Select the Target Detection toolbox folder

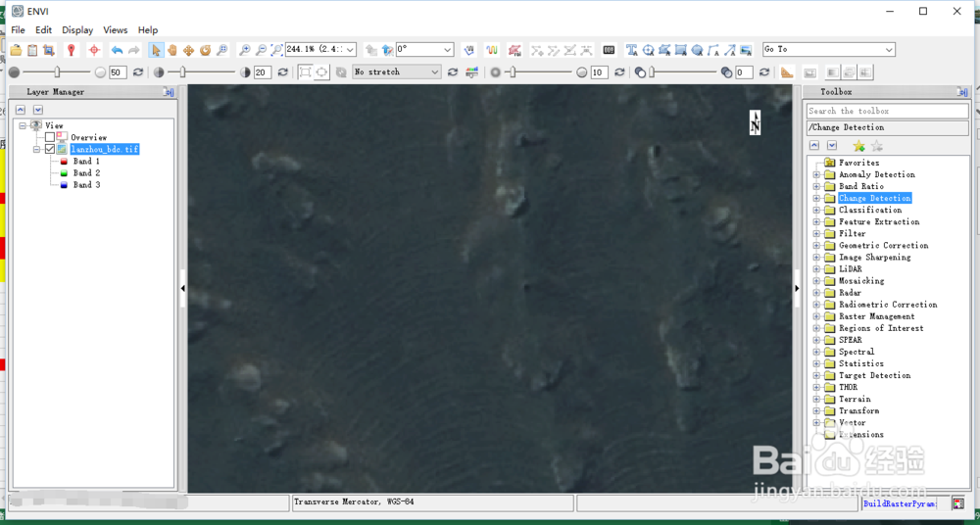point(874,375)
